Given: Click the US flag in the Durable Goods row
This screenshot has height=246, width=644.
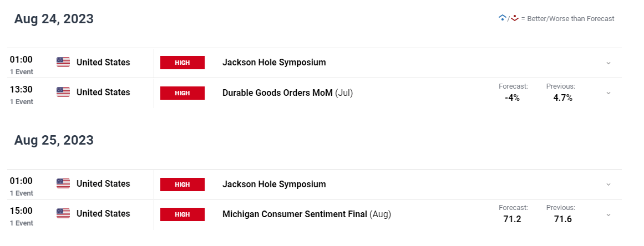Looking at the screenshot, I should tap(63, 92).
